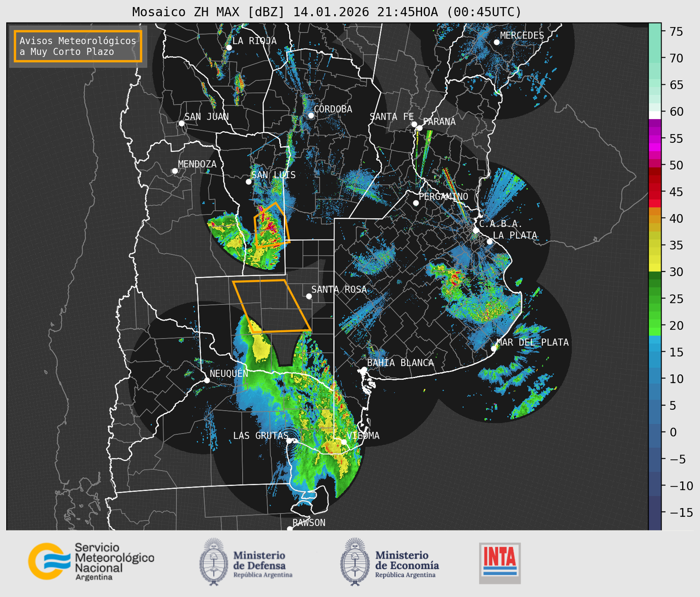Click the MAR DEL PLATA city label
The height and width of the screenshot is (597, 700).
pyautogui.click(x=532, y=343)
